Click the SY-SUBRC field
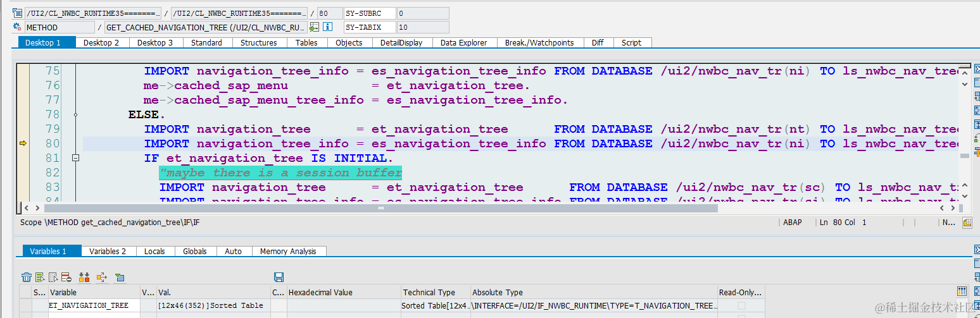Screen dimensions: 980x318 tap(370, 13)
